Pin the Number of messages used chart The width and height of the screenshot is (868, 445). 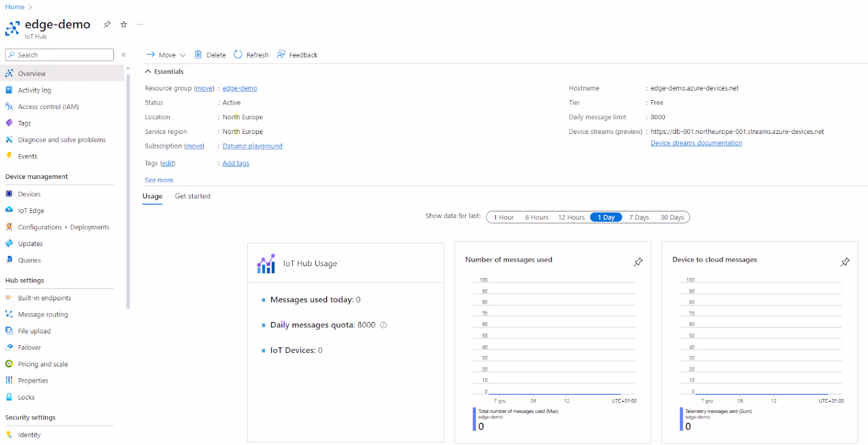[638, 262]
